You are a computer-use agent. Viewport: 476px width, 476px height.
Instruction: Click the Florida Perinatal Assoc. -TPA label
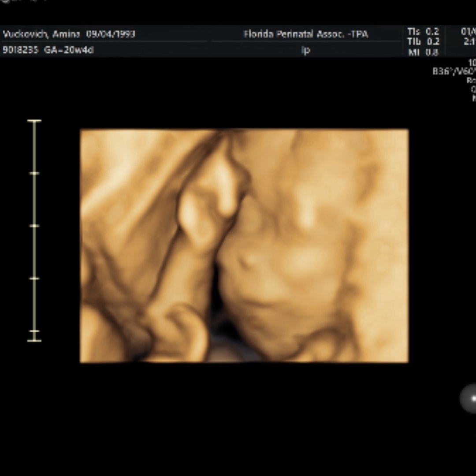tap(306, 34)
